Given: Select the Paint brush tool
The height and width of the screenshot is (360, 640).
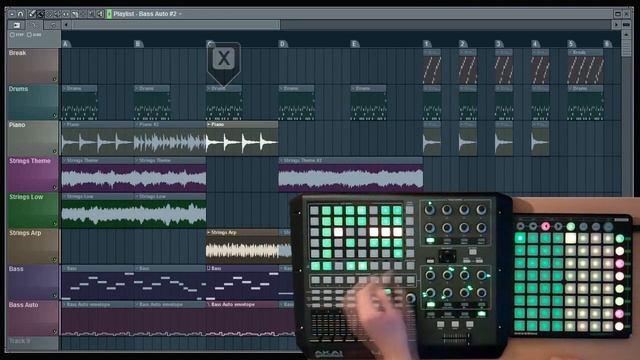Looking at the screenshot, I should (40, 14).
